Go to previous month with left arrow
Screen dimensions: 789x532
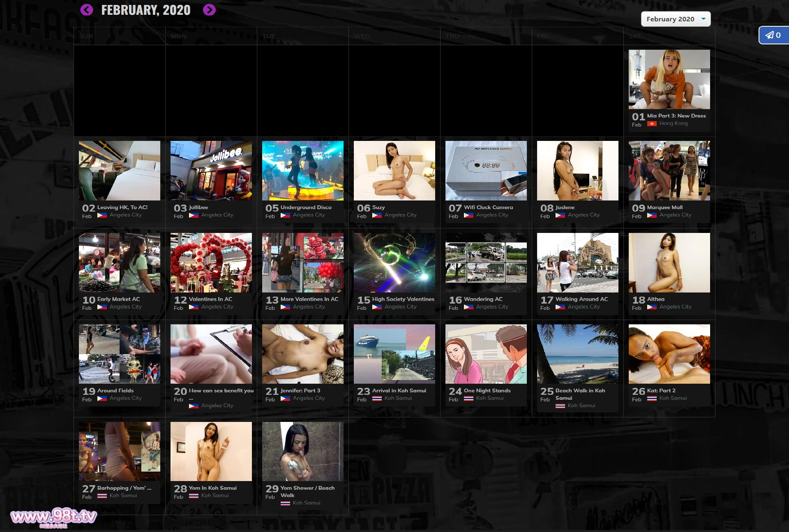point(87,10)
